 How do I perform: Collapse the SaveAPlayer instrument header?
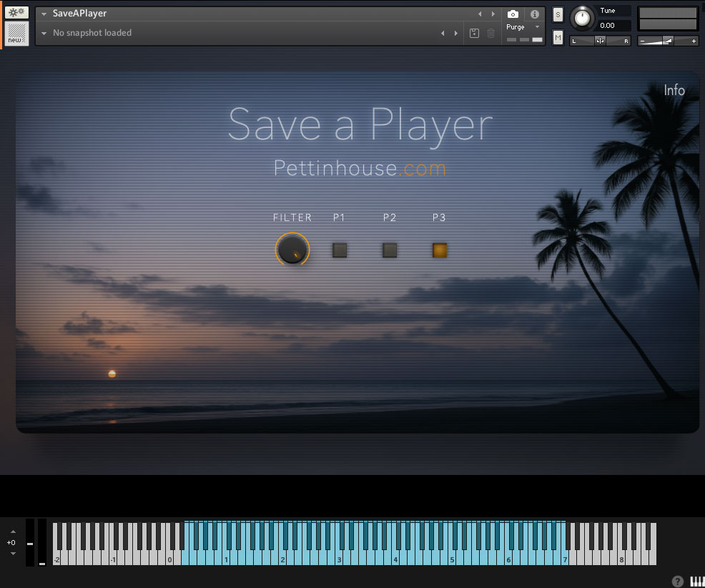(x=43, y=13)
